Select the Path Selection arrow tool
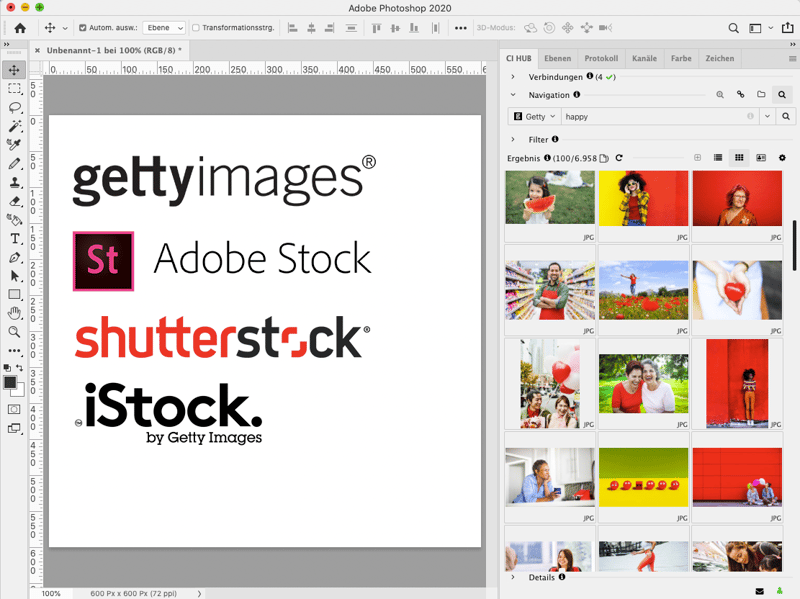Screen dimensions: 800x599 coord(14,276)
